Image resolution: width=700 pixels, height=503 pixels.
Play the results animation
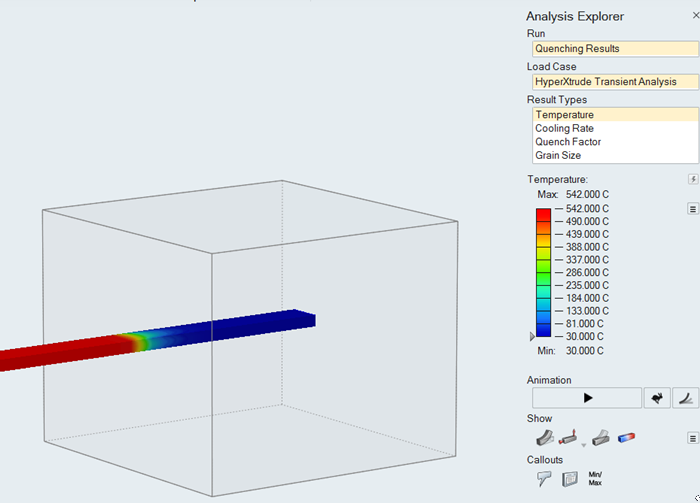tap(587, 398)
